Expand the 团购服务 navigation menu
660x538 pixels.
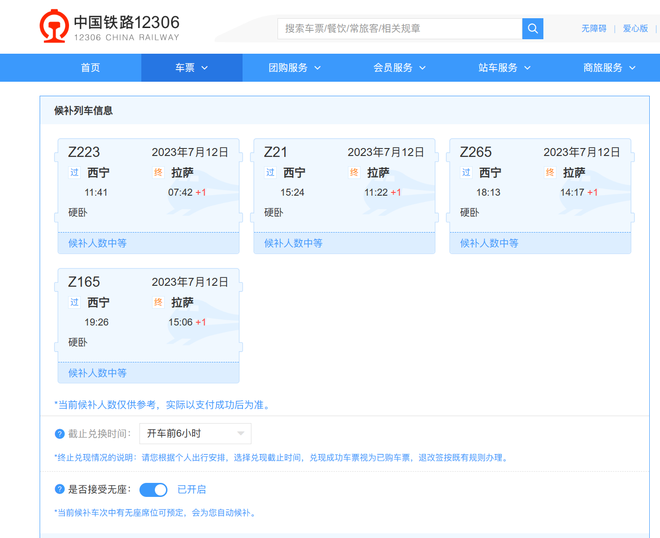pos(294,68)
